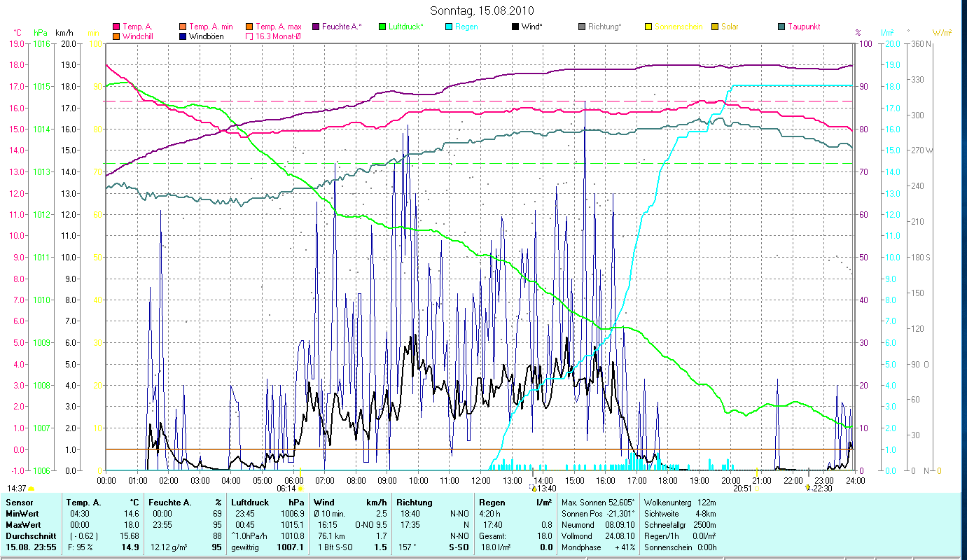
Task: Click the dark blue Windböen legend square
Action: point(183,36)
